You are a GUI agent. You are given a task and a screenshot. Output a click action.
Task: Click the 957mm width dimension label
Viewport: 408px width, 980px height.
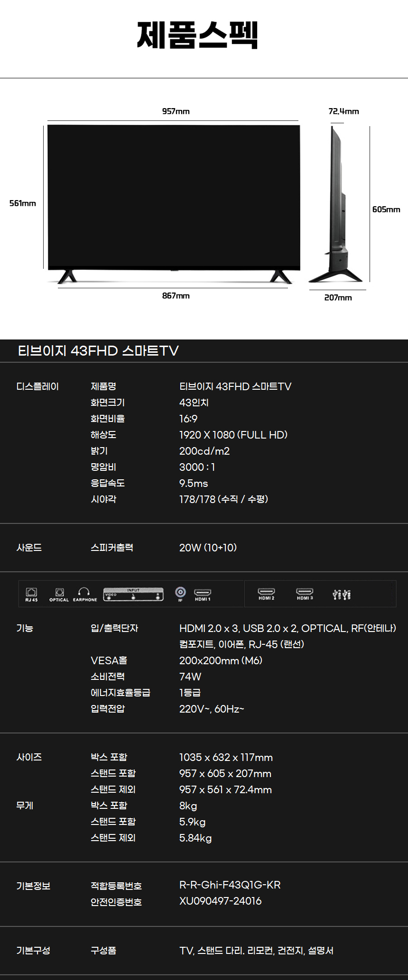point(176,111)
